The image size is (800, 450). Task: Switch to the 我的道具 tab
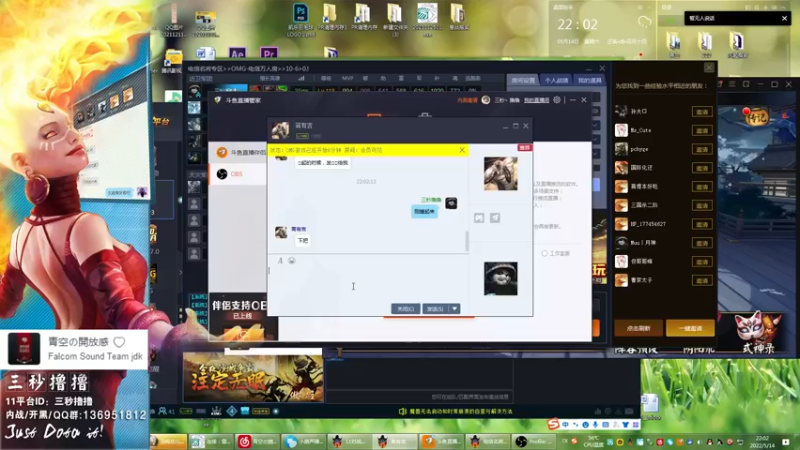point(589,80)
